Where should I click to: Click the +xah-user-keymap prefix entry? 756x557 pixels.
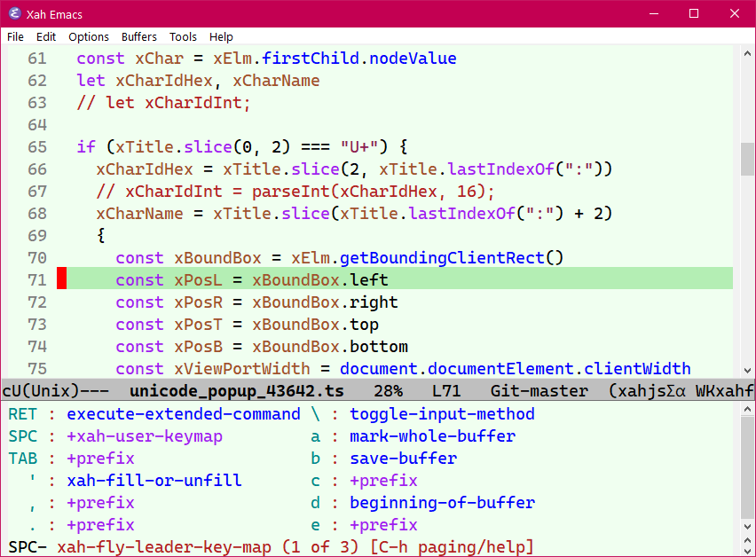pyautogui.click(x=145, y=436)
